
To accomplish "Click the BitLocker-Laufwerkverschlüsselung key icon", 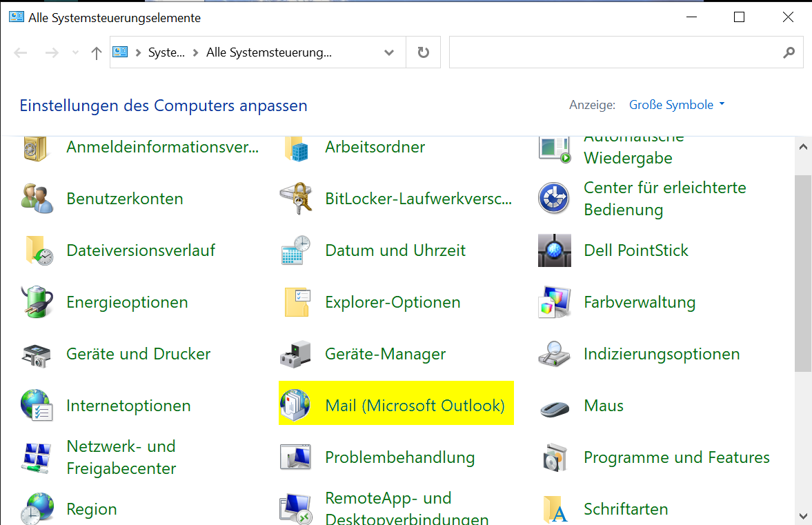I will click(x=297, y=198).
